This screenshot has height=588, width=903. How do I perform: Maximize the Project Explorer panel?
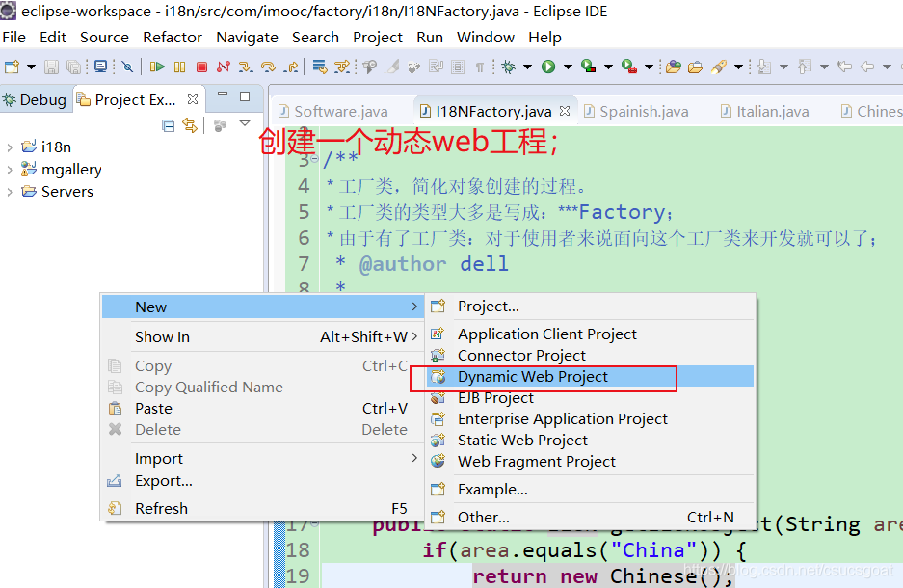pyautogui.click(x=245, y=96)
